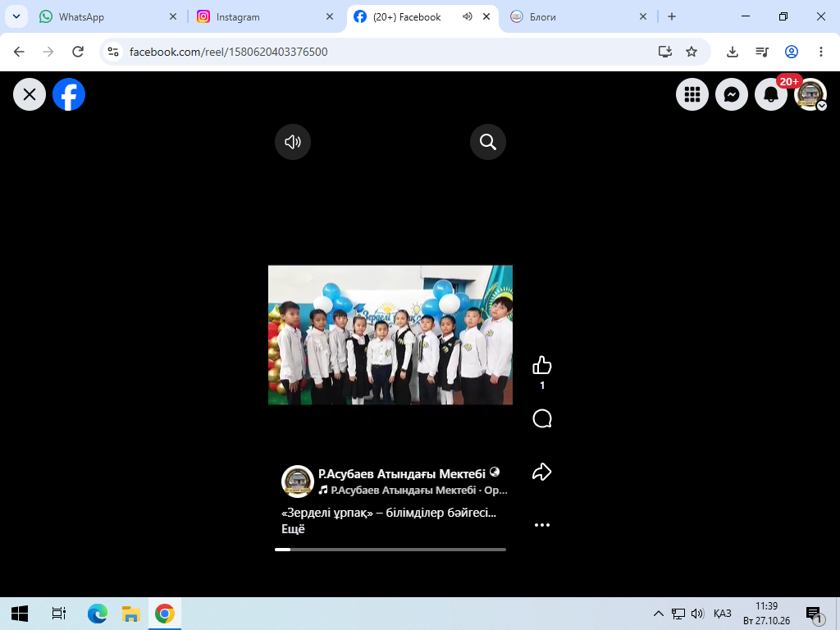Pause the reel by clicking the video
The width and height of the screenshot is (840, 630).
point(390,335)
